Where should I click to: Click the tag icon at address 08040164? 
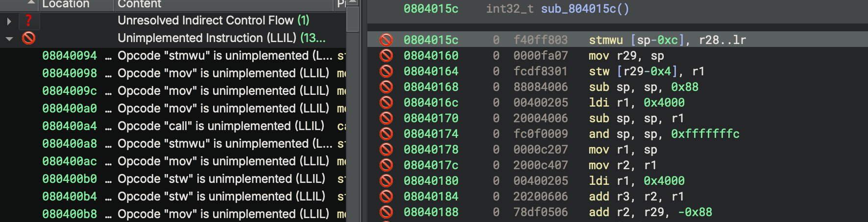click(x=386, y=71)
